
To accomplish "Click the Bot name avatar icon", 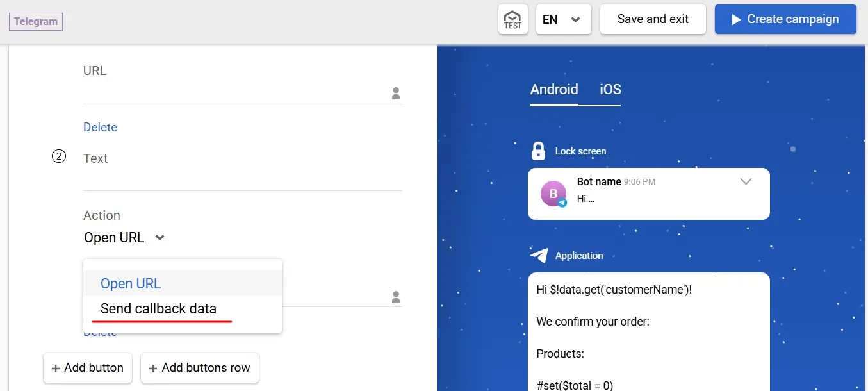I will (553, 194).
